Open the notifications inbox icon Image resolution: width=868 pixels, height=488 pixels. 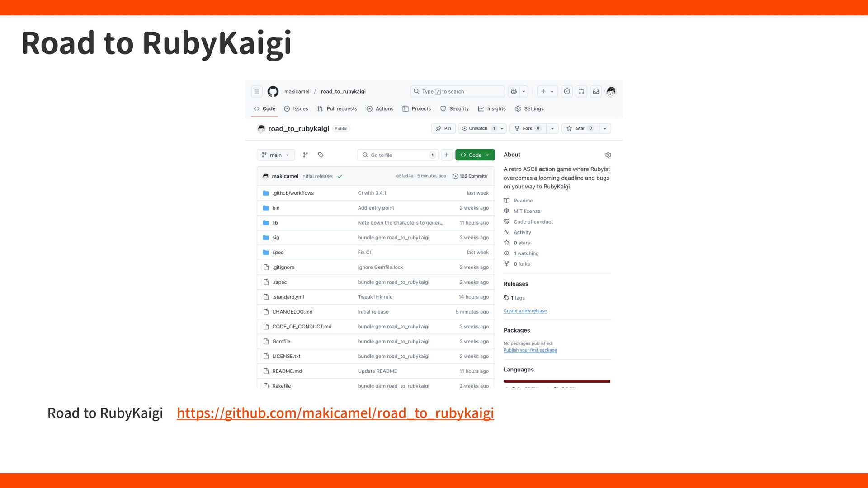click(x=596, y=91)
